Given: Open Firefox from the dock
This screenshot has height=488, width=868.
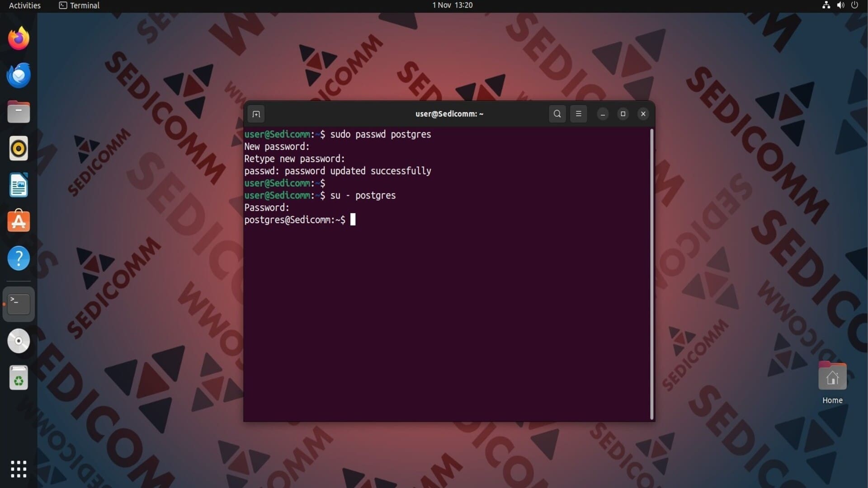Looking at the screenshot, I should (19, 38).
